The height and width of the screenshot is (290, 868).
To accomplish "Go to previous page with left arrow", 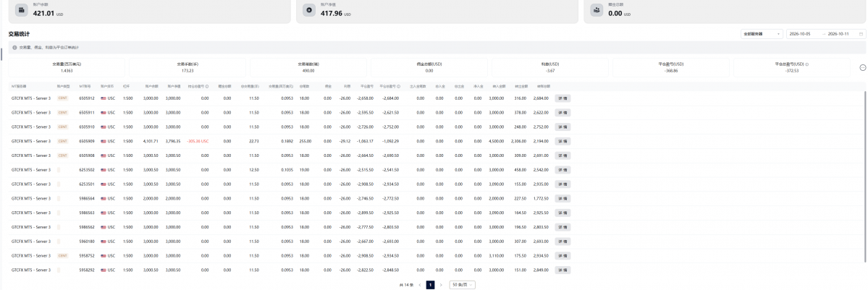I will coord(420,284).
